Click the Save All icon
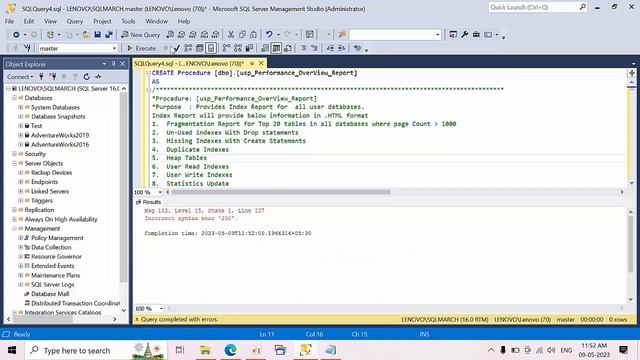Viewport: 640px width, 360px height. 109,35
